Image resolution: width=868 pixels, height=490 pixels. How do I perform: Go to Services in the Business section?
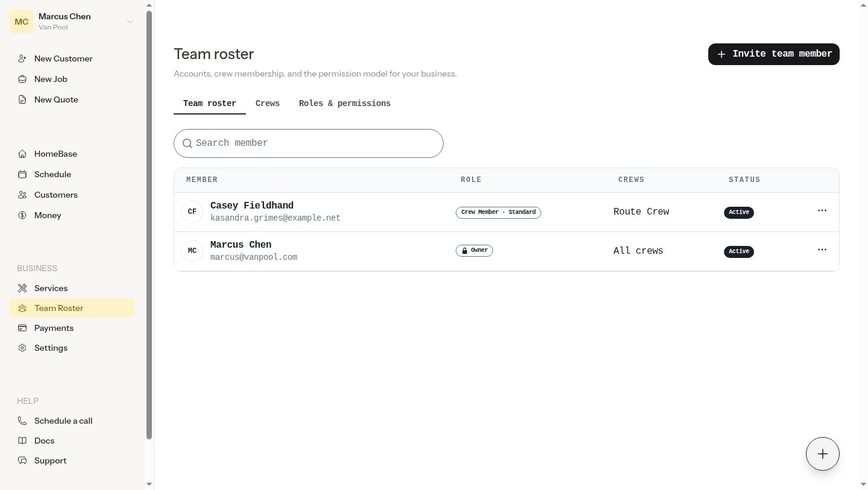click(72, 288)
